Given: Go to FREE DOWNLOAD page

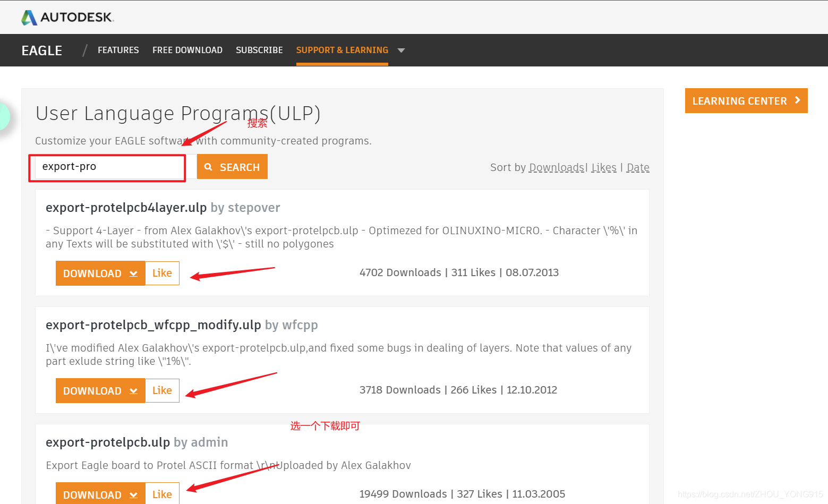Looking at the screenshot, I should pos(187,50).
